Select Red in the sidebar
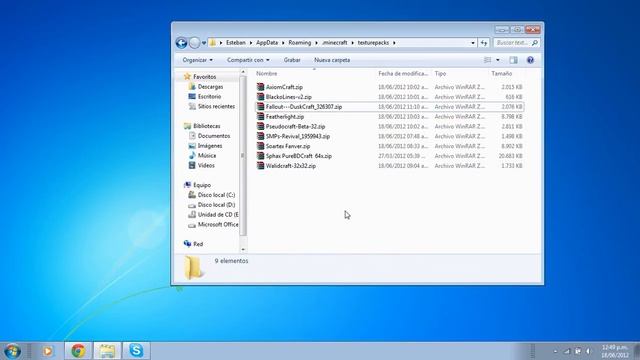The image size is (640, 360). pos(198,244)
